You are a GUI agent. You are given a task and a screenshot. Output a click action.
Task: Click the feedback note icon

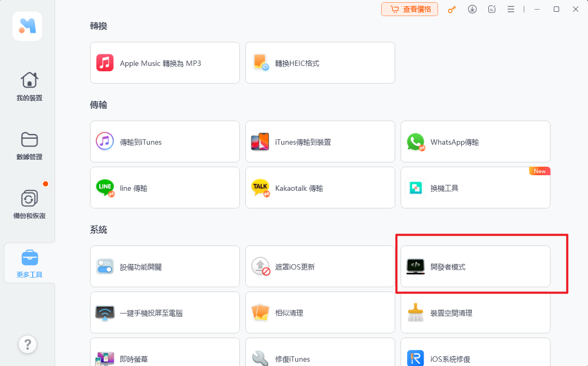point(492,9)
